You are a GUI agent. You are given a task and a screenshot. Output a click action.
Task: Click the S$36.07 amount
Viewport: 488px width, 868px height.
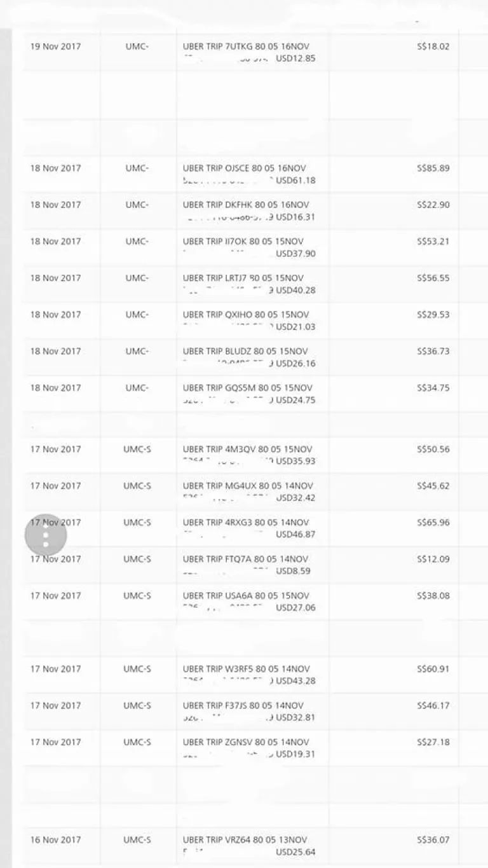click(x=433, y=840)
